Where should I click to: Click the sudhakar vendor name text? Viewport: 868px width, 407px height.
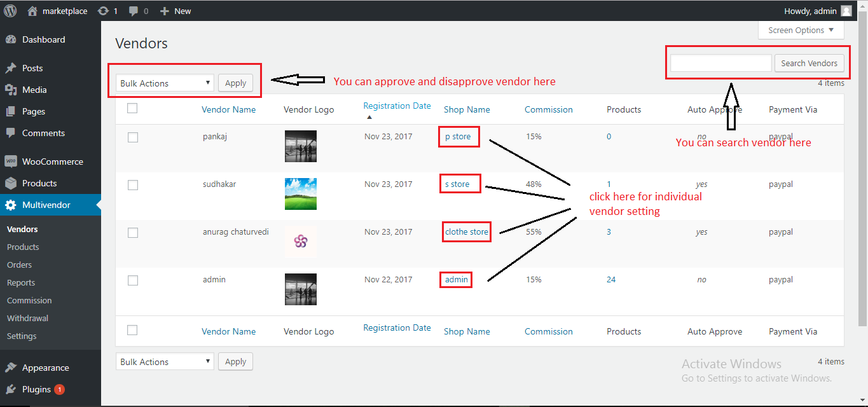point(219,184)
